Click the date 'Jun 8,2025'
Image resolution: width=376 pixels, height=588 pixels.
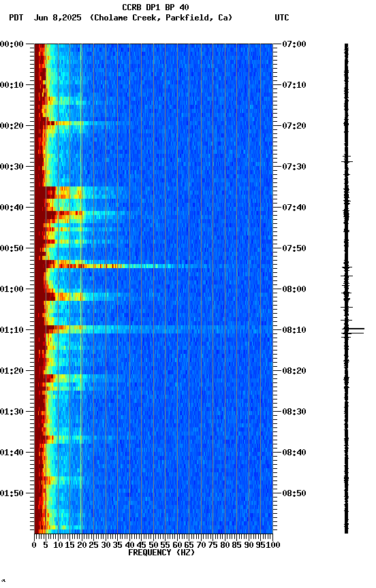click(x=57, y=18)
